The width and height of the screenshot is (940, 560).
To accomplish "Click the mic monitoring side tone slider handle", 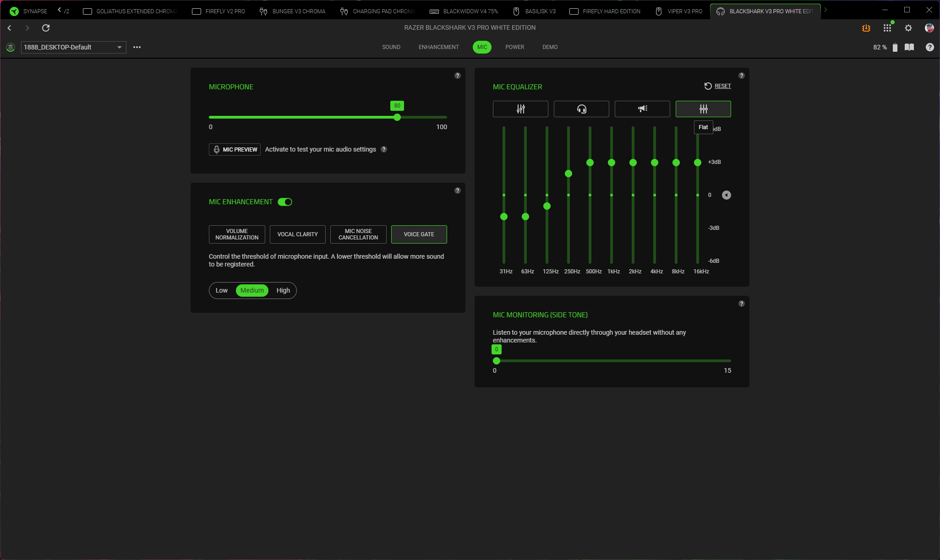I will coord(497,361).
